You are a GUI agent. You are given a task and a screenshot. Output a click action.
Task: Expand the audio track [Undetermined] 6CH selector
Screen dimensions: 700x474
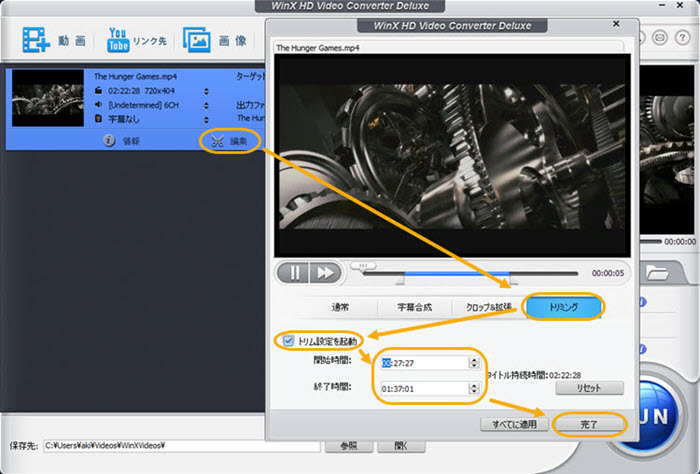206,106
